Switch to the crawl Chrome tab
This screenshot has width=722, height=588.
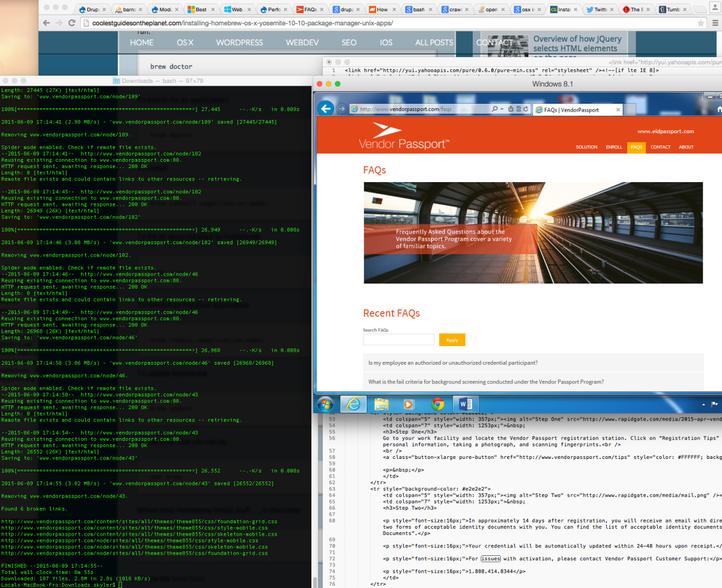click(x=454, y=9)
